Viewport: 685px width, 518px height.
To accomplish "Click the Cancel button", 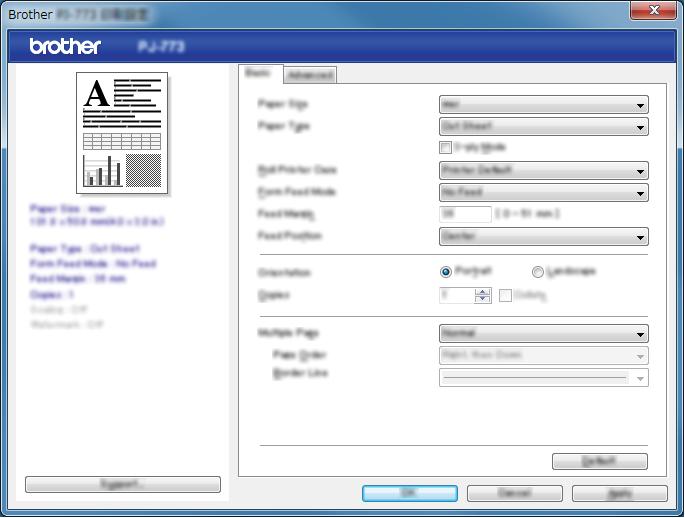I will [x=515, y=493].
